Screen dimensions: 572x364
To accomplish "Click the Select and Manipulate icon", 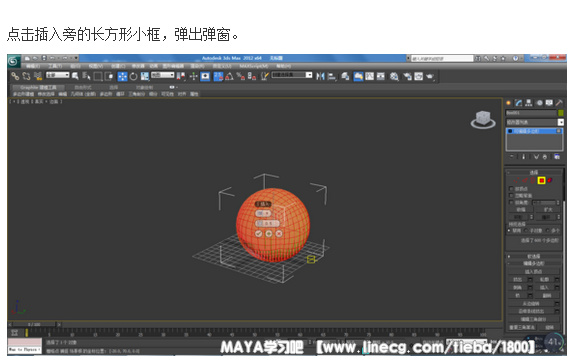I will tap(193, 76).
